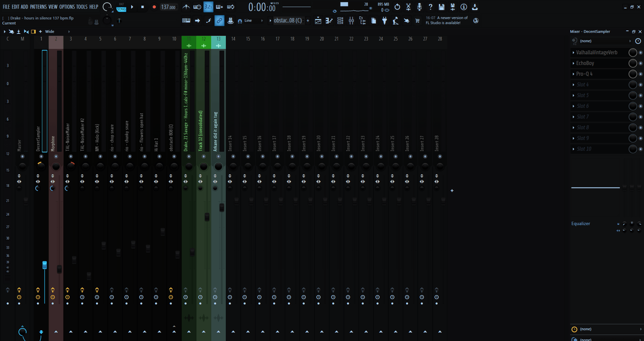This screenshot has width=644, height=341.
Task: Click the red Record button
Action: click(x=154, y=7)
